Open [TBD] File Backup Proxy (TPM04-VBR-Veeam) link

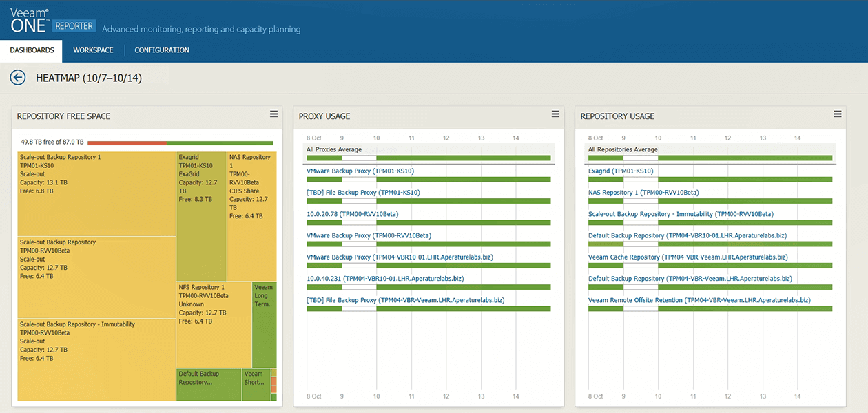point(405,300)
